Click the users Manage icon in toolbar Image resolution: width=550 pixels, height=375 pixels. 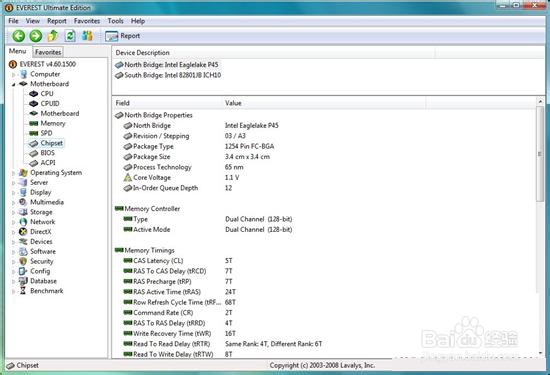pyautogui.click(x=87, y=36)
